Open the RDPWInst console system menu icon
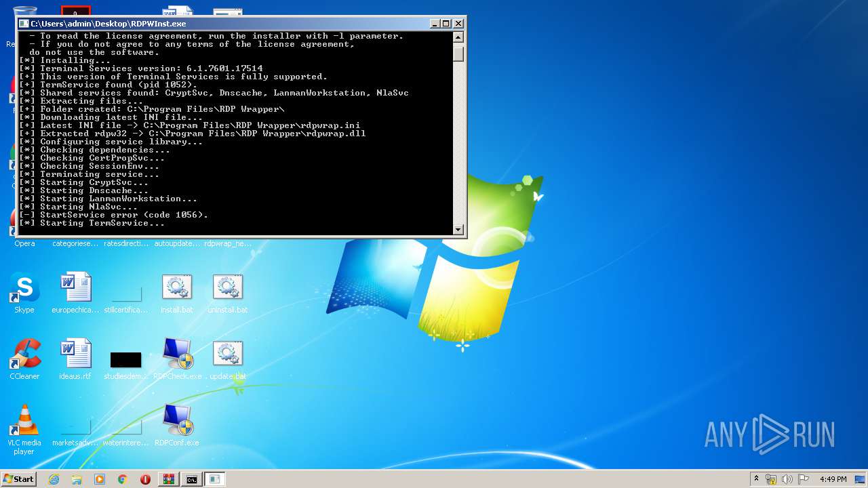This screenshot has width=868, height=488. [24, 24]
